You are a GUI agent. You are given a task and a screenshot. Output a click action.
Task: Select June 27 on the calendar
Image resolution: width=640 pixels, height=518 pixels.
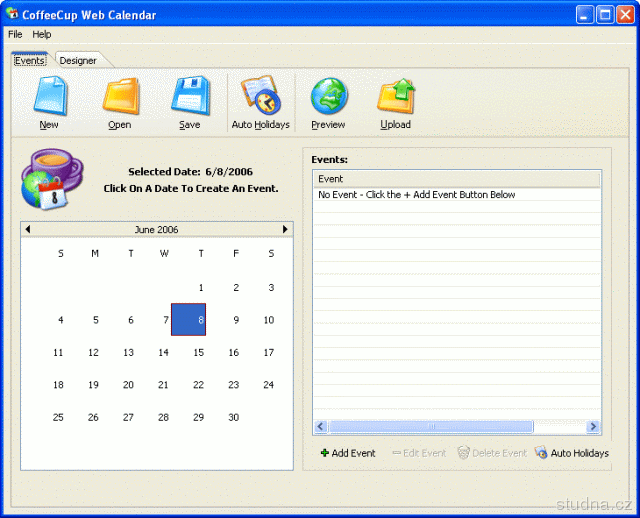pyautogui.click(x=129, y=418)
